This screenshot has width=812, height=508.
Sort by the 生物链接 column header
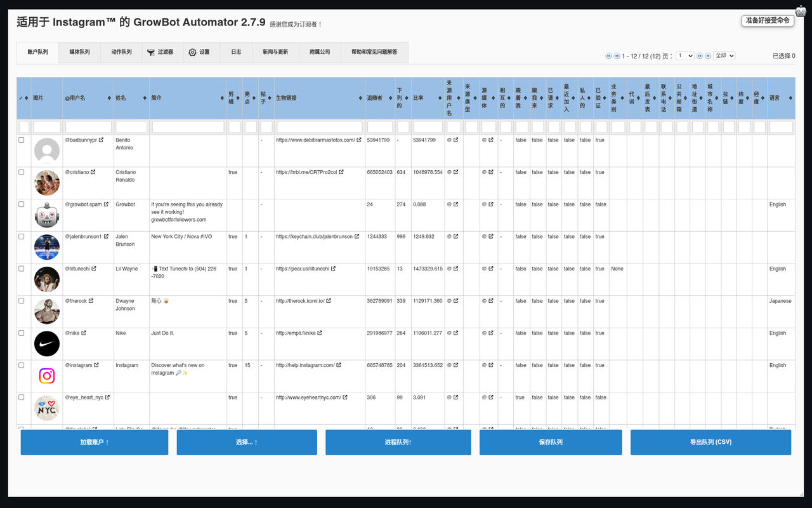[320, 98]
